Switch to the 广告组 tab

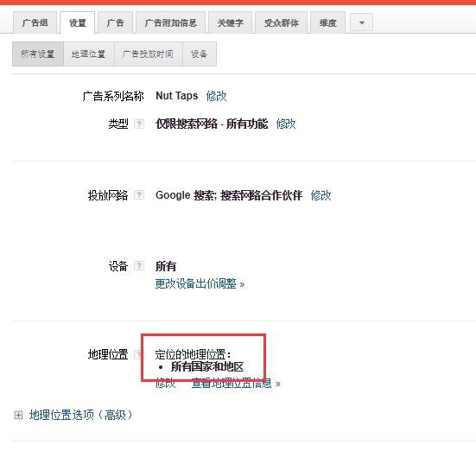coord(35,22)
